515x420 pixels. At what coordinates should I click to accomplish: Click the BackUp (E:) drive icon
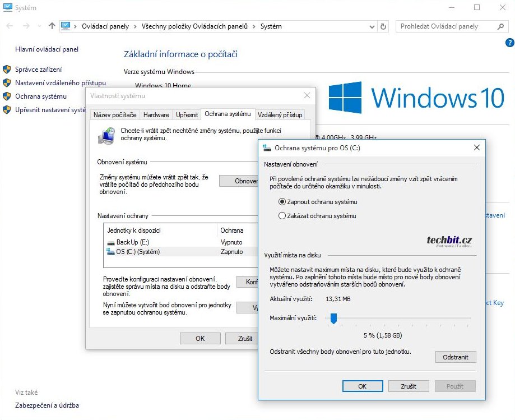click(110, 242)
